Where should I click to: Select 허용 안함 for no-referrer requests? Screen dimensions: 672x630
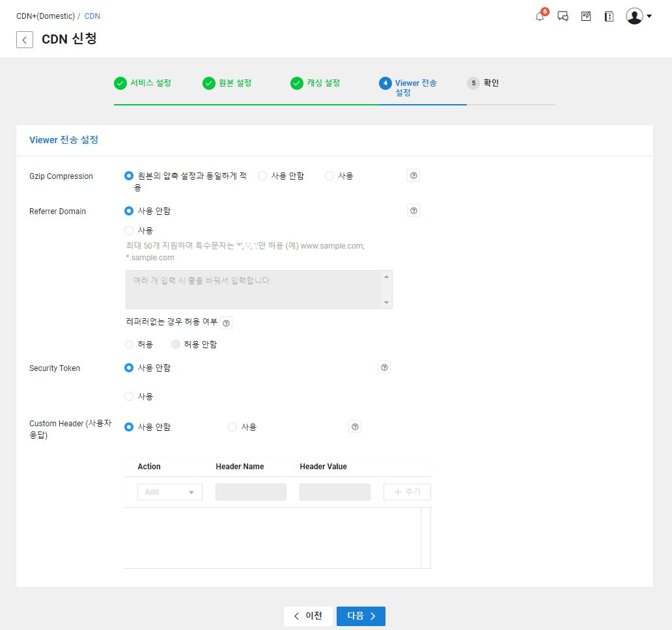click(175, 344)
